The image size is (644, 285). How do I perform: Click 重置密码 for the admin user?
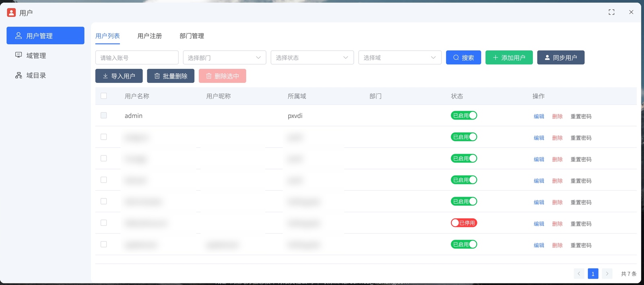(581, 116)
